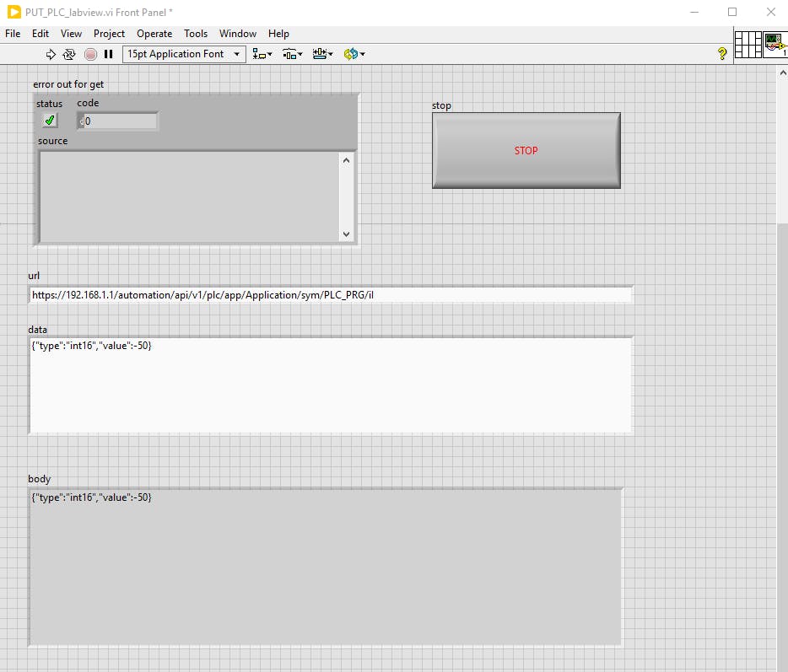Toggle the error status checkmark indicator
This screenshot has width=788, height=672.
[50, 121]
